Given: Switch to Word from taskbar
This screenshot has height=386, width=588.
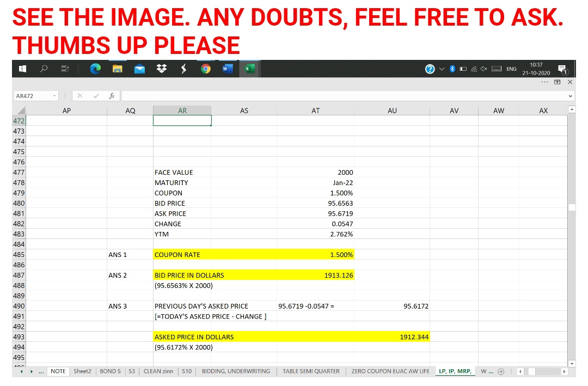Looking at the screenshot, I should [227, 69].
